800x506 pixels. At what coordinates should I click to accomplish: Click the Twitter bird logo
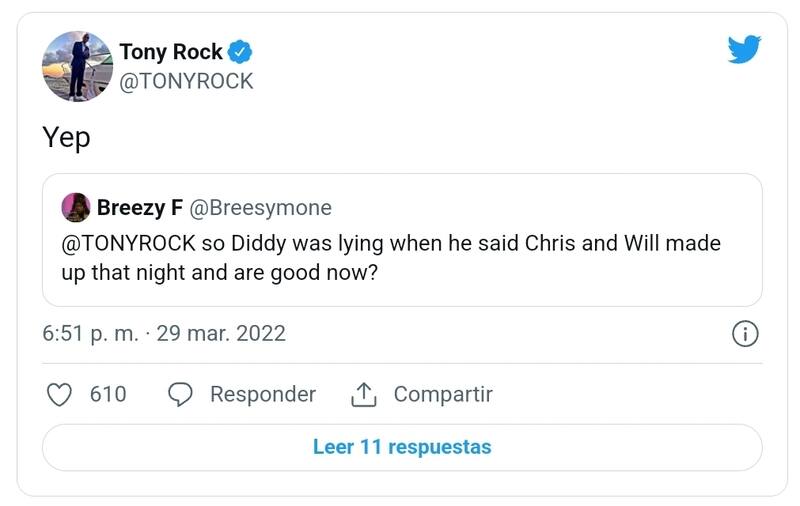point(744,50)
